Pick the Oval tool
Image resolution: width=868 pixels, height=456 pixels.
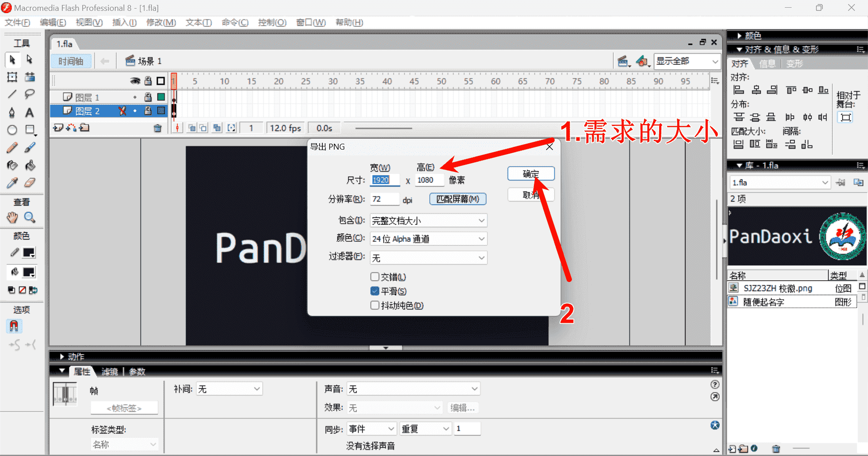pyautogui.click(x=12, y=130)
